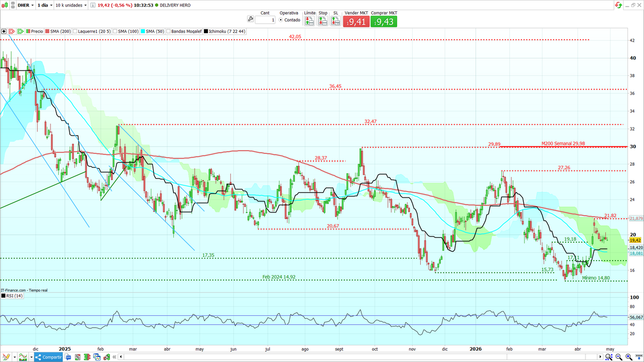Click the Precio legend label
The width and height of the screenshot is (644, 362).
[x=37, y=31]
